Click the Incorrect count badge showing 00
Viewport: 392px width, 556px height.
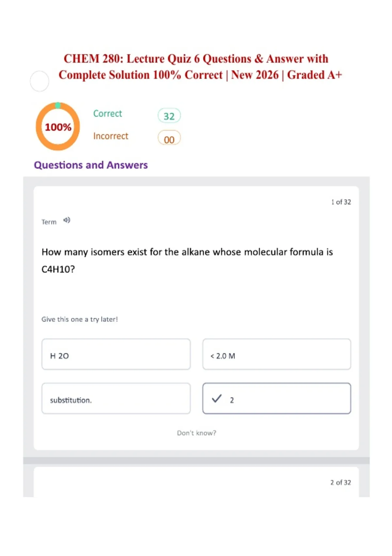[x=169, y=138]
